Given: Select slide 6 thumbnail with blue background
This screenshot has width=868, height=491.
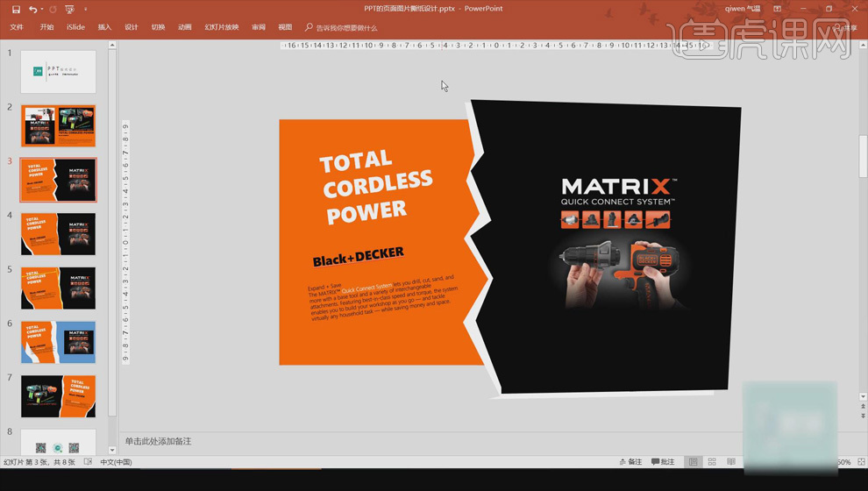Looking at the screenshot, I should coord(58,342).
